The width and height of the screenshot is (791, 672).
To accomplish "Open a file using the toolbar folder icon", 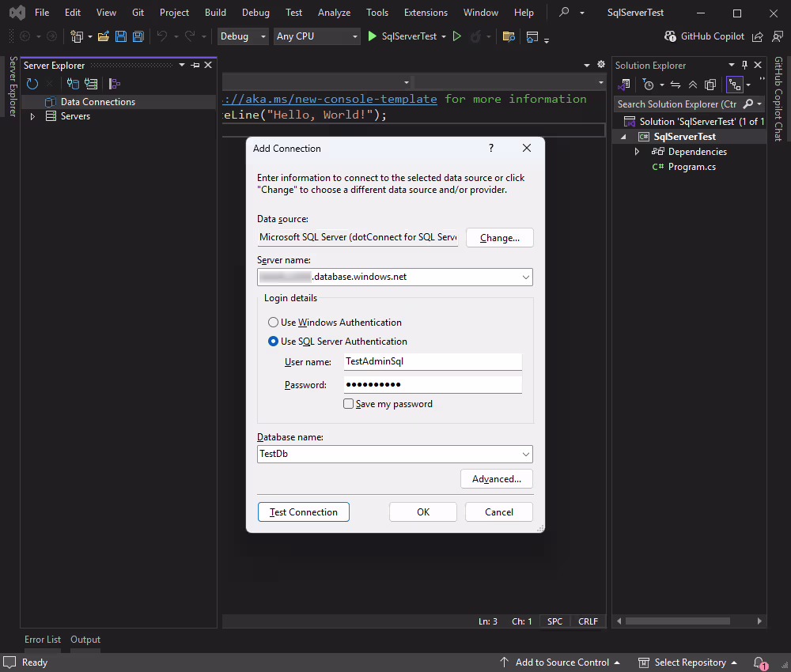I will pyautogui.click(x=104, y=36).
